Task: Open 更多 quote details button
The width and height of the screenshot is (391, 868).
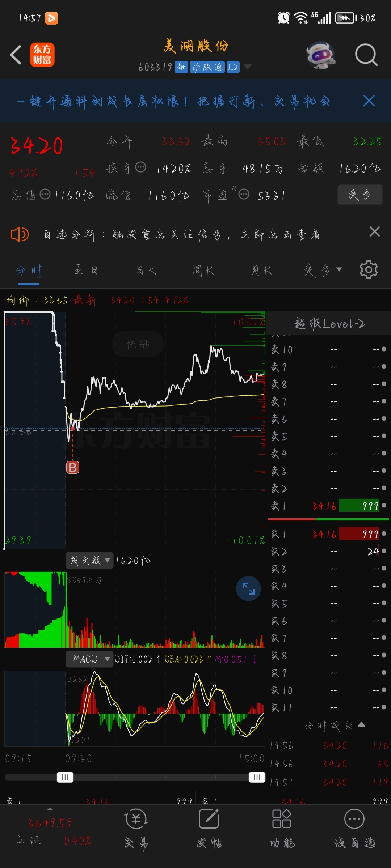Action: [x=360, y=195]
